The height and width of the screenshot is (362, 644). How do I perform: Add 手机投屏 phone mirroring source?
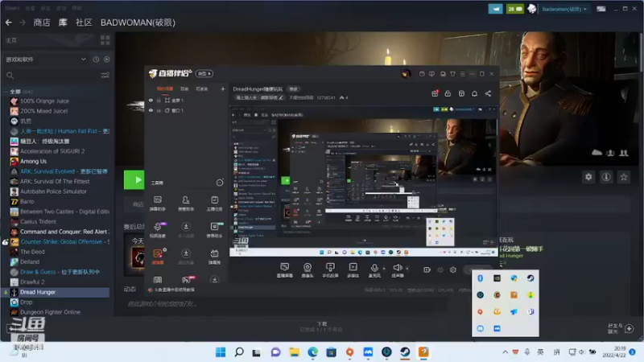click(x=330, y=270)
